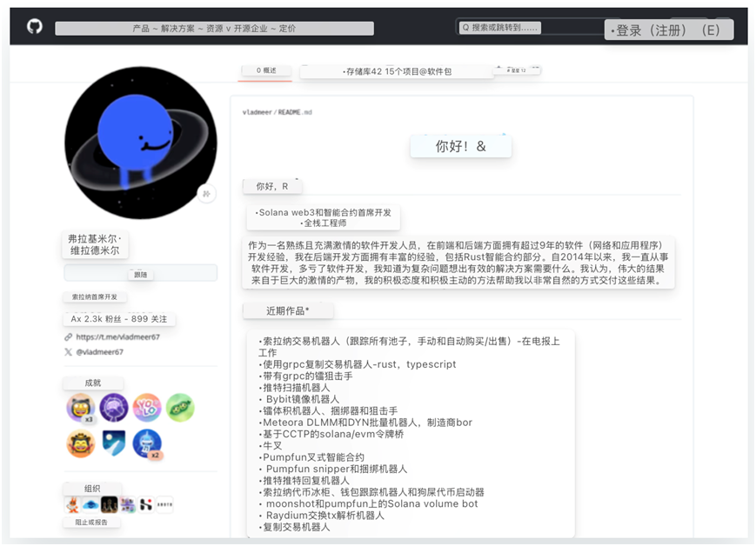The image size is (756, 546).
Task: Open the 成就 achievements heading link
Action: (93, 383)
